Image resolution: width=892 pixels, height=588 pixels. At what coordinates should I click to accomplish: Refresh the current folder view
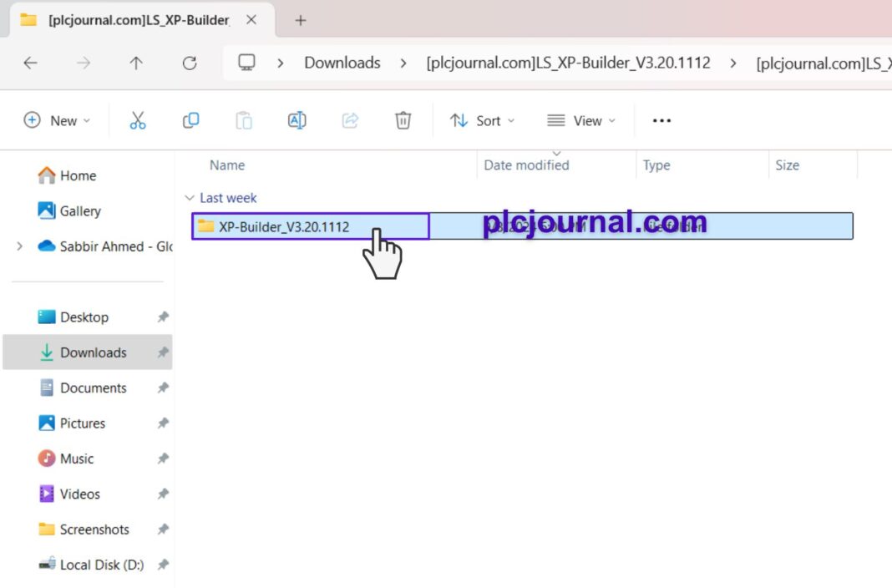[190, 63]
